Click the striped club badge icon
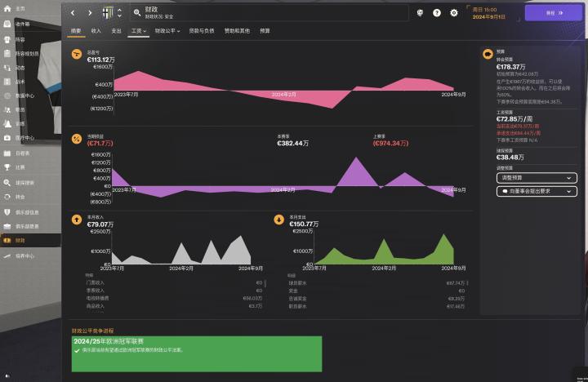Screen dimensions: 588x382 108,13
